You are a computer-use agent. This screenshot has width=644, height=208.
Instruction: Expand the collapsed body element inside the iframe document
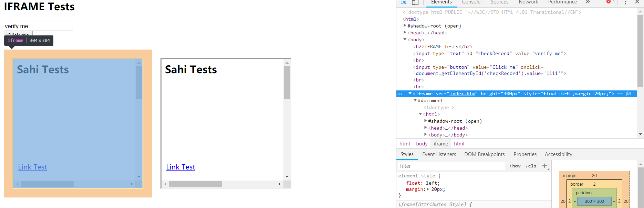(426, 134)
